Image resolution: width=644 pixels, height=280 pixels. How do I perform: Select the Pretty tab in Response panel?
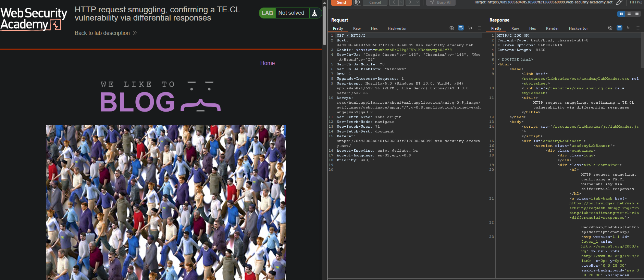click(x=496, y=28)
